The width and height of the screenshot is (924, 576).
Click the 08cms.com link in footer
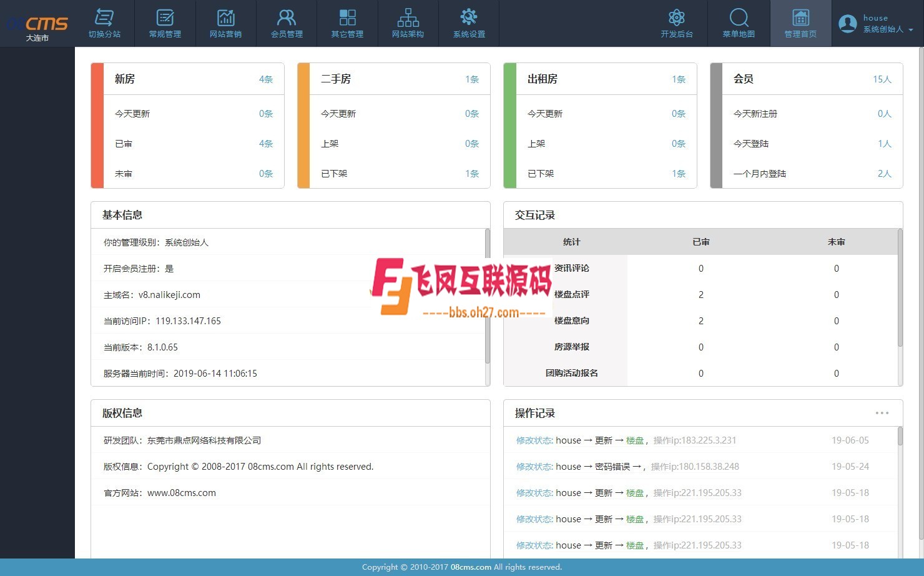471,567
